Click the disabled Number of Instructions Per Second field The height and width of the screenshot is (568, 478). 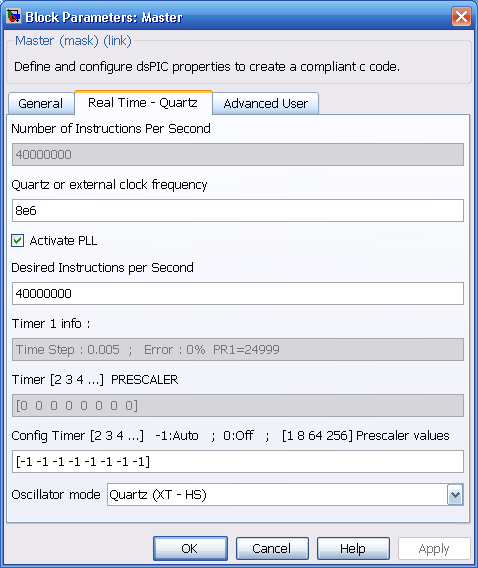[238, 155]
